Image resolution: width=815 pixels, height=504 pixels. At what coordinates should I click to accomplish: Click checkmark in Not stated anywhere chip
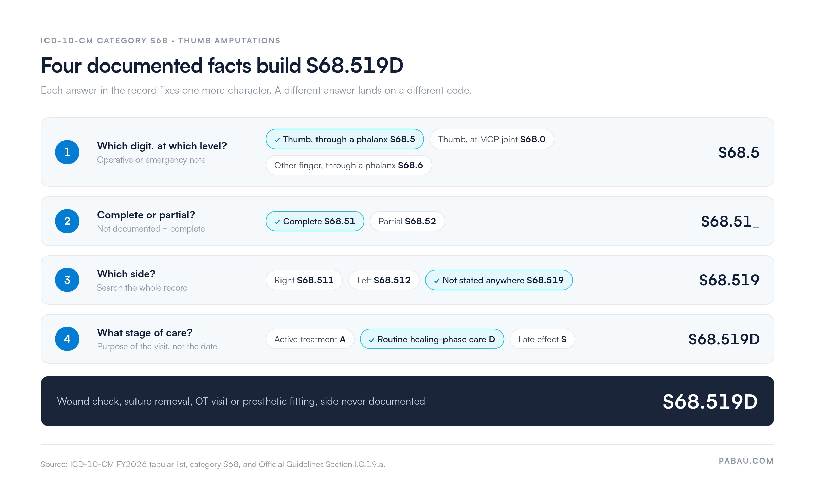437,281
